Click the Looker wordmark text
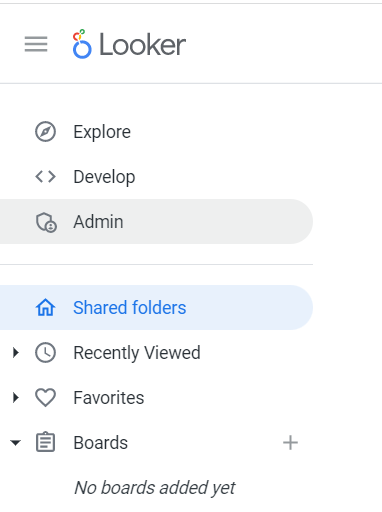The width and height of the screenshot is (382, 512). point(143,45)
